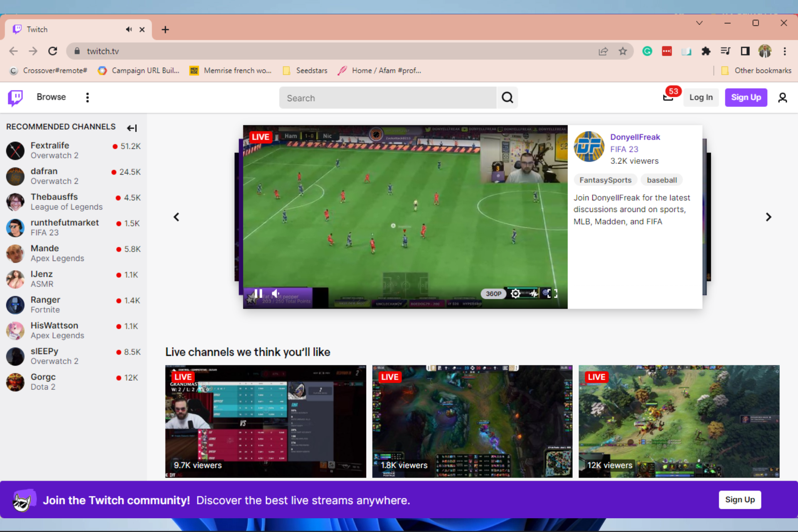Close the Twitch browser tab

(x=142, y=30)
